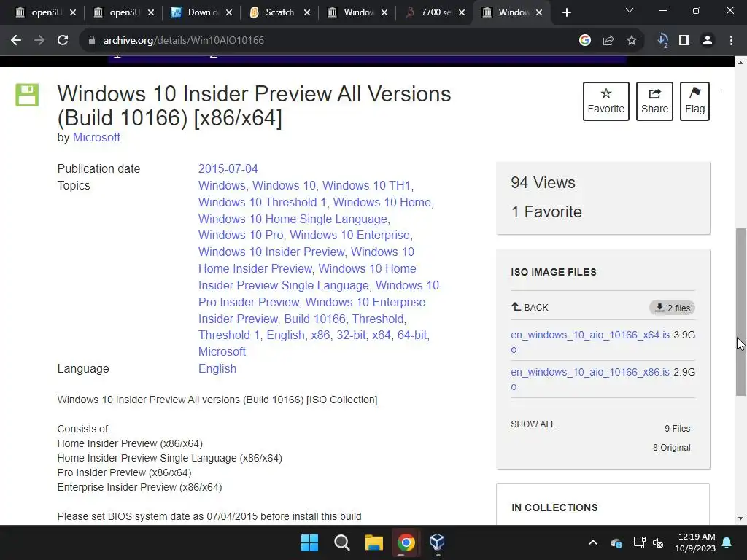Open Chrome three-dot menu
Image resolution: width=747 pixels, height=560 pixels.
point(731,41)
